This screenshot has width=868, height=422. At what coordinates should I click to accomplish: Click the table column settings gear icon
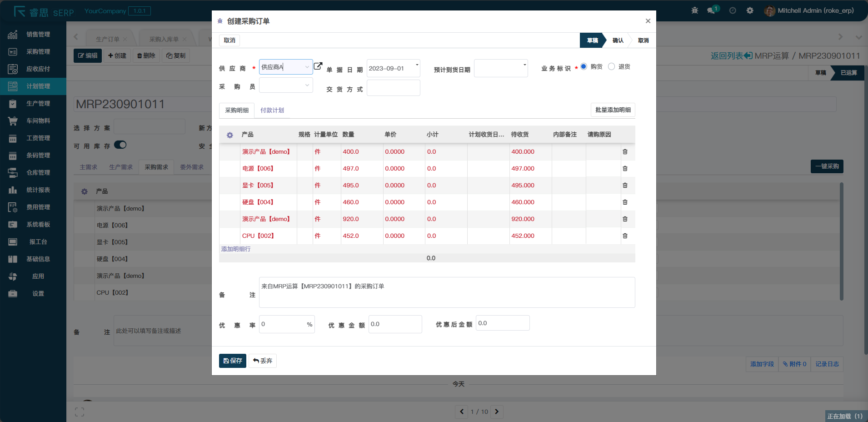230,135
